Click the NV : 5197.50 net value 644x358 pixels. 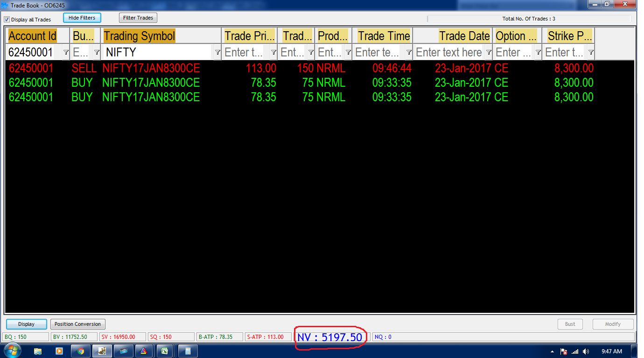330,337
